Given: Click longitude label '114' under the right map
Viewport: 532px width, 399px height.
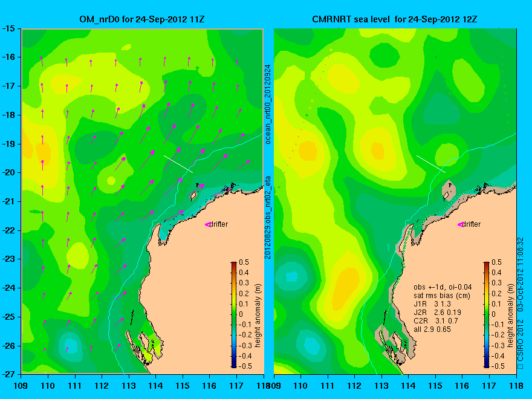Looking at the screenshot, I should tap(409, 386).
